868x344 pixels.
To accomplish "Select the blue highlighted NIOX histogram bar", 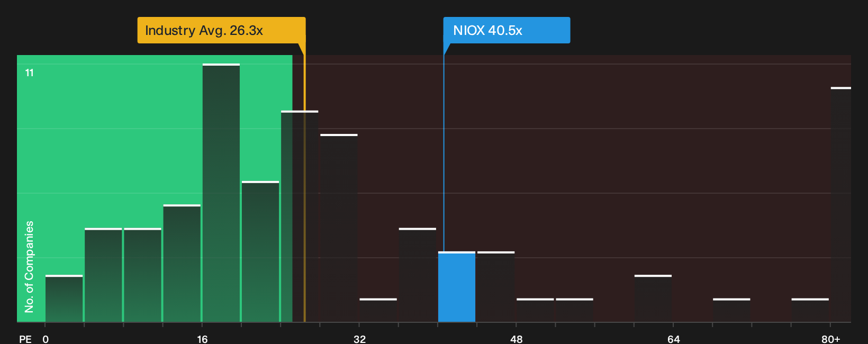I will click(x=457, y=287).
